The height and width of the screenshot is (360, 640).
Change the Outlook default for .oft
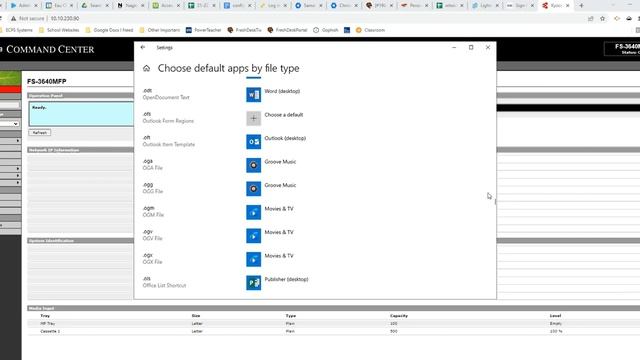(277, 142)
